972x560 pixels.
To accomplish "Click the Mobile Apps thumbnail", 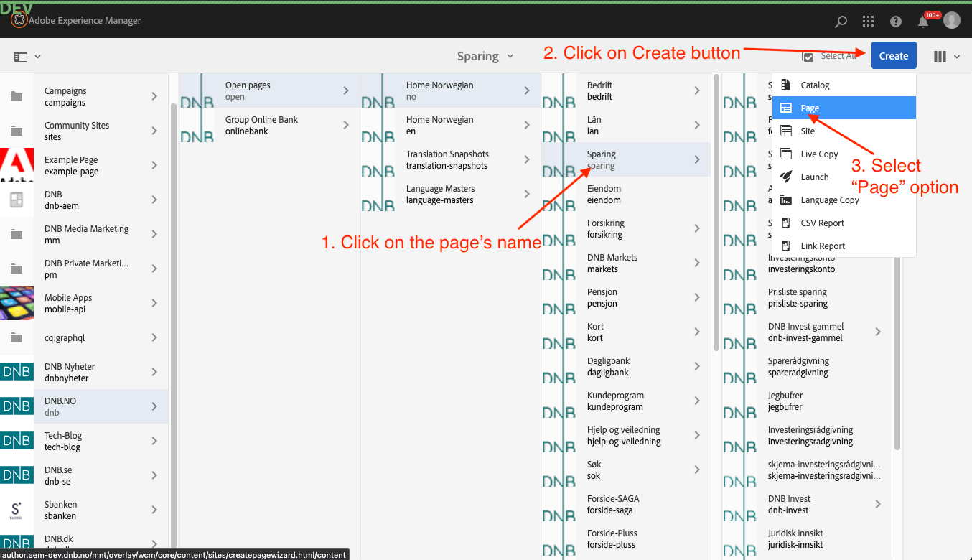I will (x=17, y=303).
